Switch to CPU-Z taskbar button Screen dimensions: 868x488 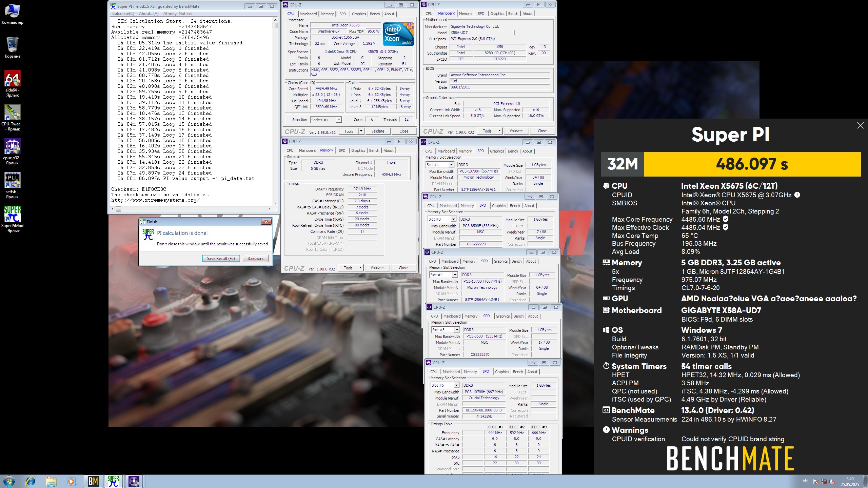[134, 481]
